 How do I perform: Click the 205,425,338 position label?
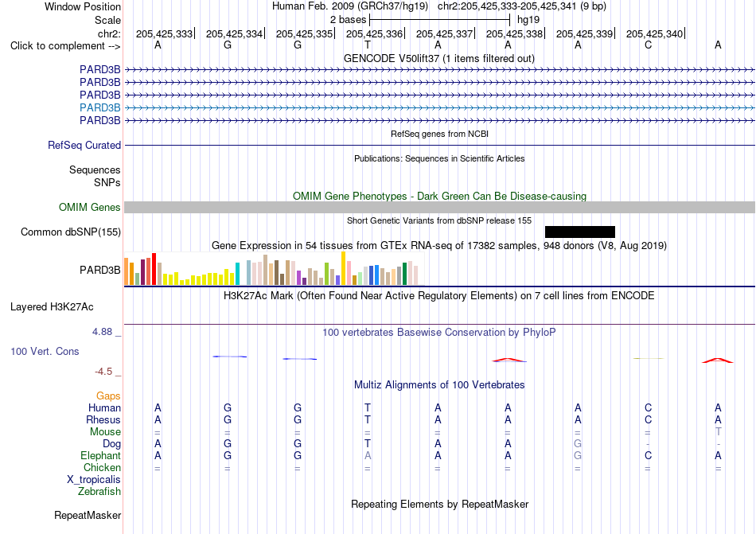coord(514,33)
